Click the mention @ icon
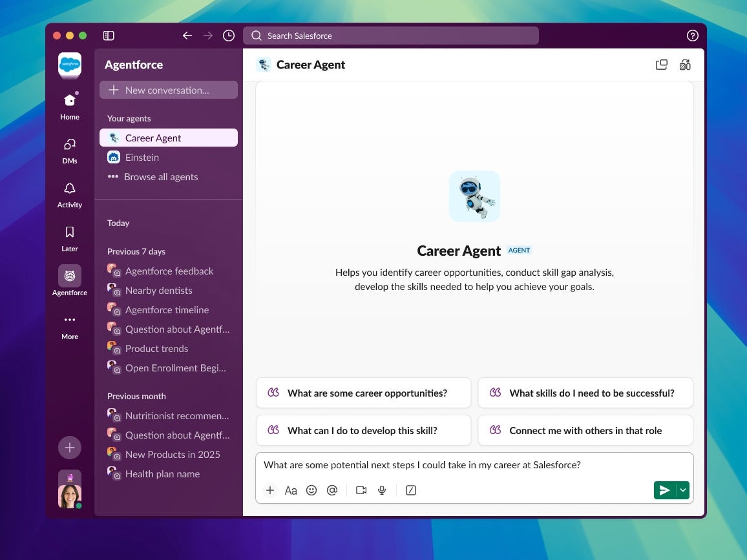 (x=332, y=490)
